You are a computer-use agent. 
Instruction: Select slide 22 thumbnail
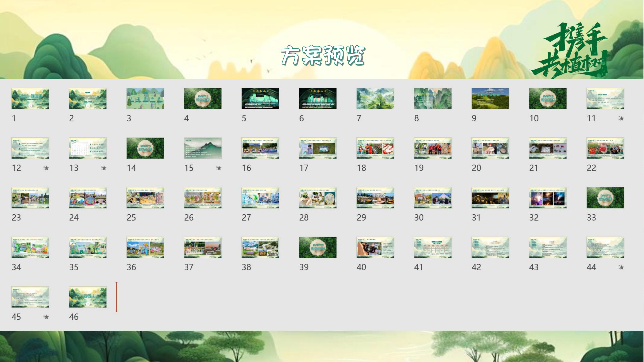[x=605, y=148]
